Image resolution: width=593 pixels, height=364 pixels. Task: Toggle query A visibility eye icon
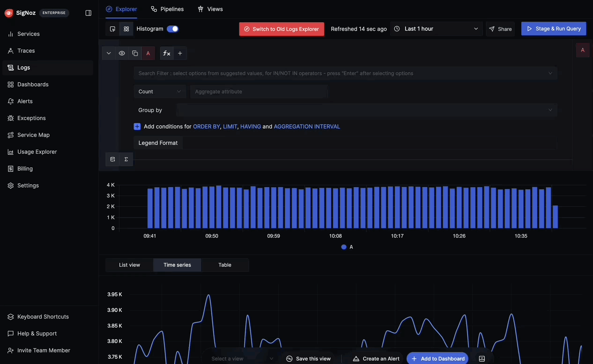(x=122, y=53)
